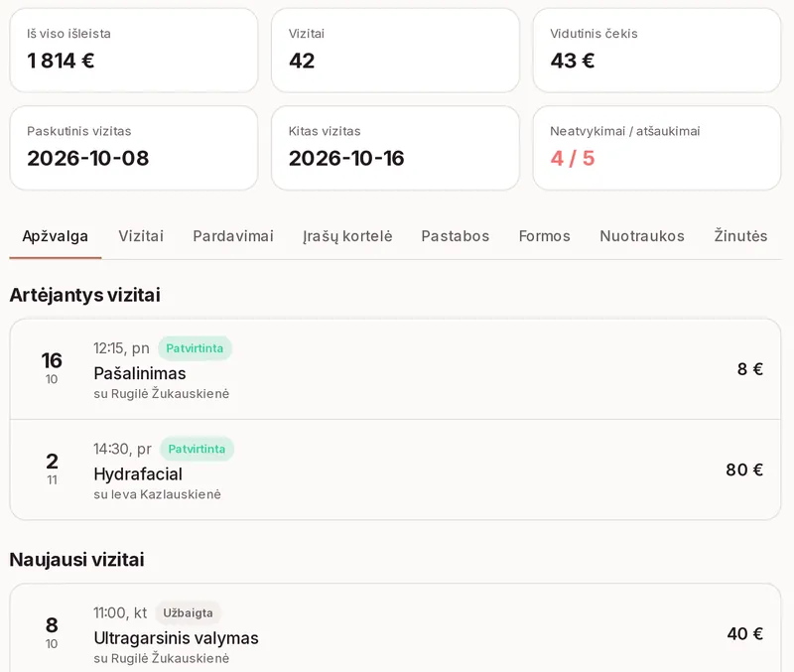Select the Iš viso išleista card
Screen dimensions: 794x672
pos(134,51)
